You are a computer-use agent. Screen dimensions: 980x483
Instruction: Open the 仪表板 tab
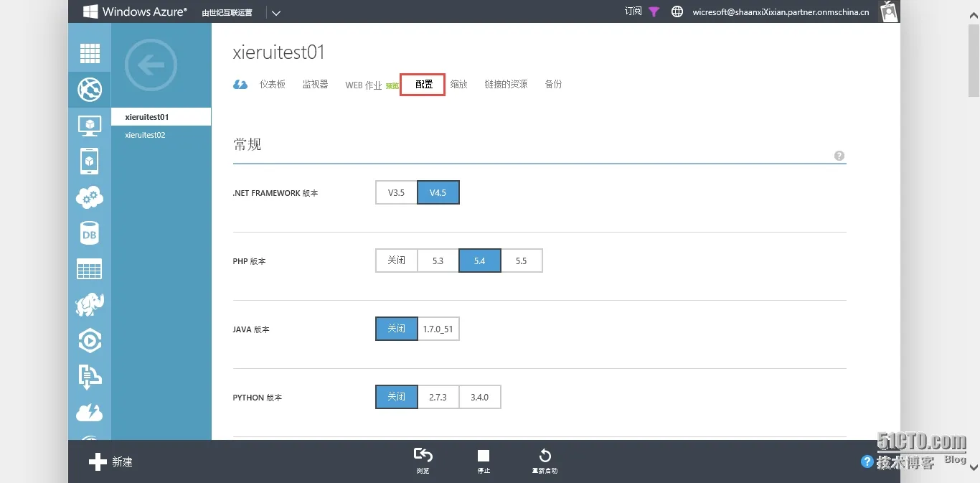pos(273,85)
